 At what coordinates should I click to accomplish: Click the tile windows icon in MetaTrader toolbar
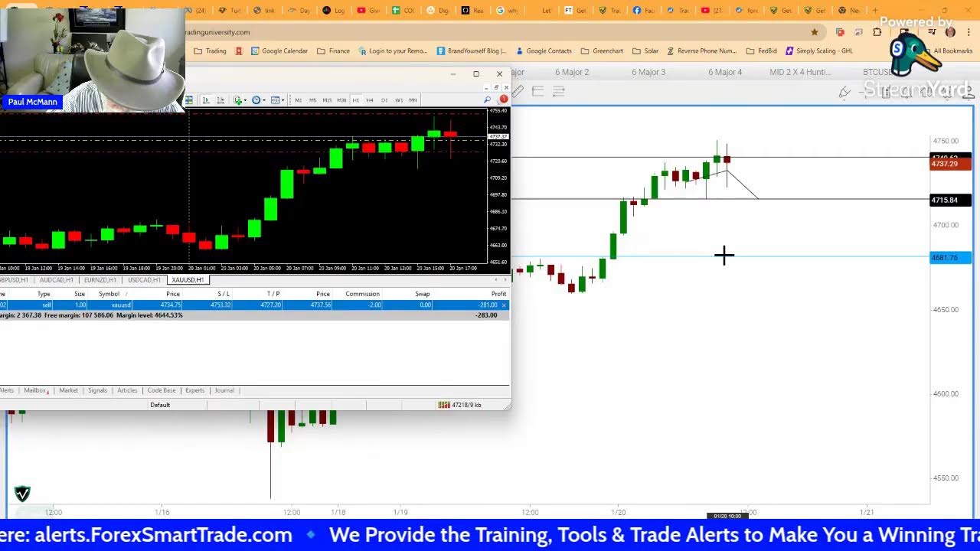click(188, 100)
